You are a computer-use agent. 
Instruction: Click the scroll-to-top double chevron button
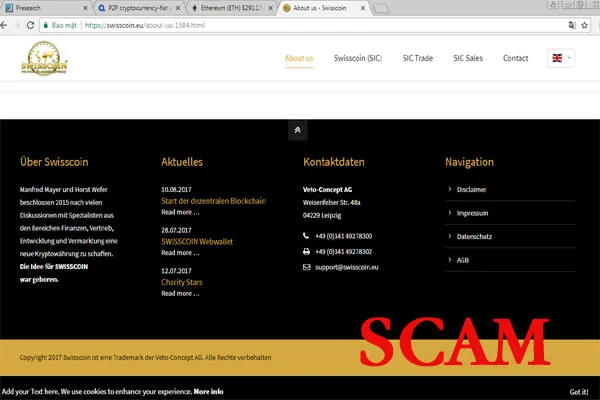pos(297,131)
